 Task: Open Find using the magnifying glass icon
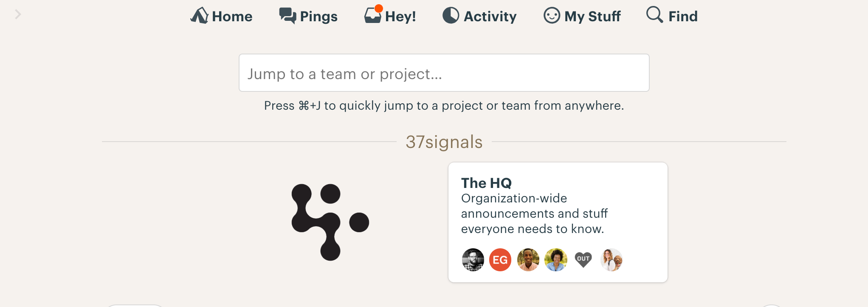653,15
